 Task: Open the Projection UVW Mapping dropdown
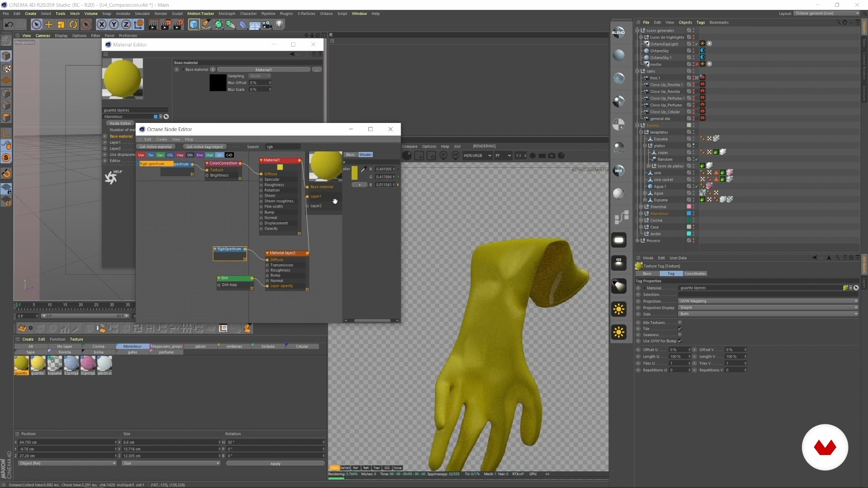pos(767,301)
